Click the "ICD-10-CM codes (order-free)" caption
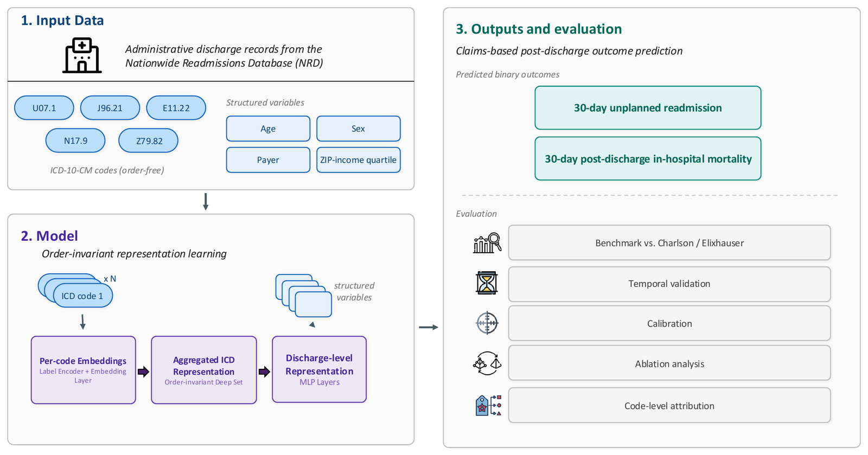This screenshot has height=455, width=868. click(107, 170)
